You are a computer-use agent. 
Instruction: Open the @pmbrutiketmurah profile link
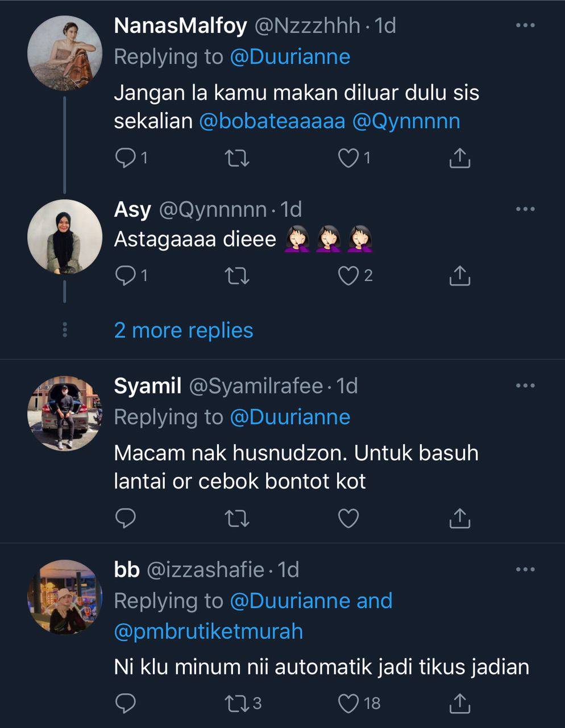point(209,631)
